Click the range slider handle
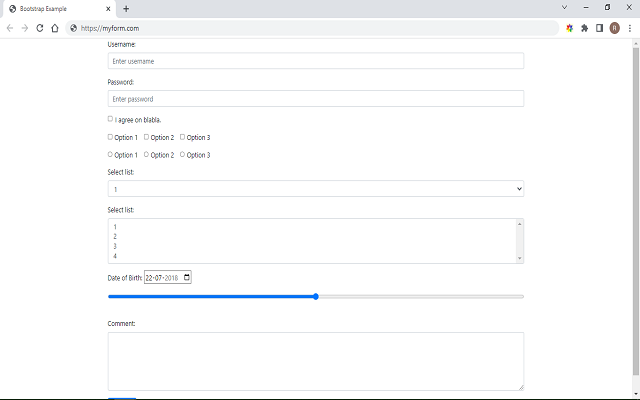640x400 pixels. point(316,297)
